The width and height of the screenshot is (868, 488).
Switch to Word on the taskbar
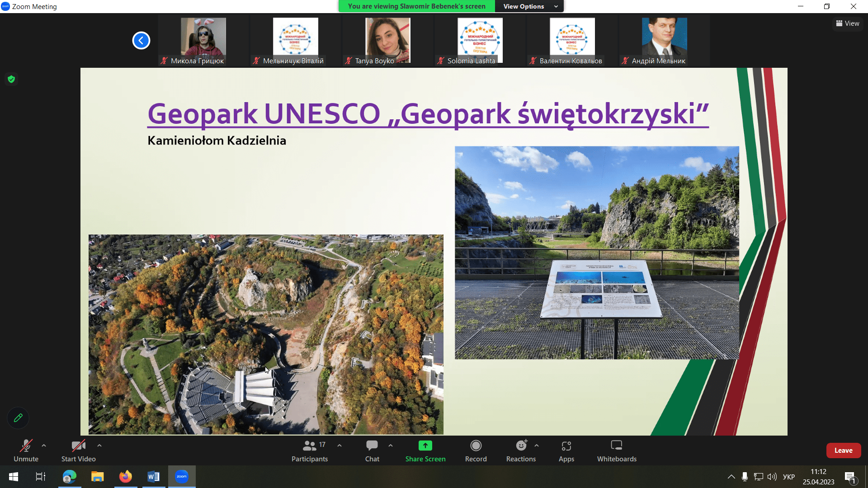pyautogui.click(x=154, y=477)
